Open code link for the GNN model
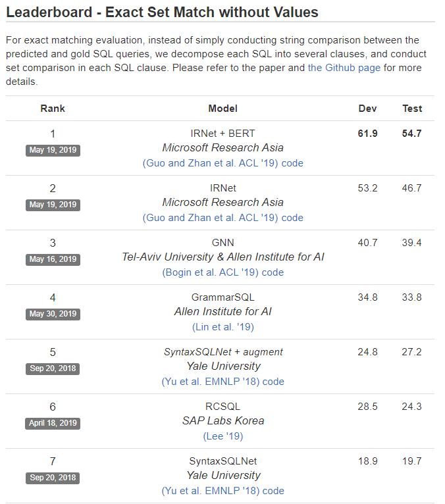This screenshot has width=445, height=504. pyautogui.click(x=273, y=272)
